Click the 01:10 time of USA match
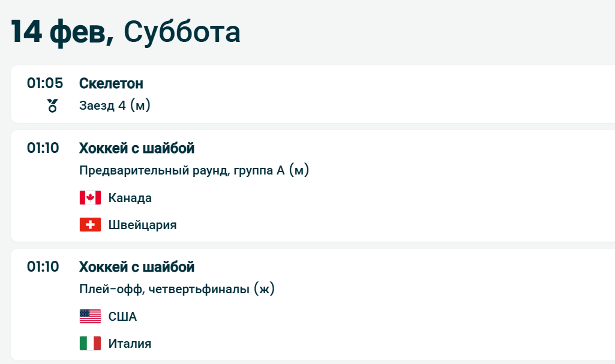This screenshot has height=364, width=615. pos(43,267)
